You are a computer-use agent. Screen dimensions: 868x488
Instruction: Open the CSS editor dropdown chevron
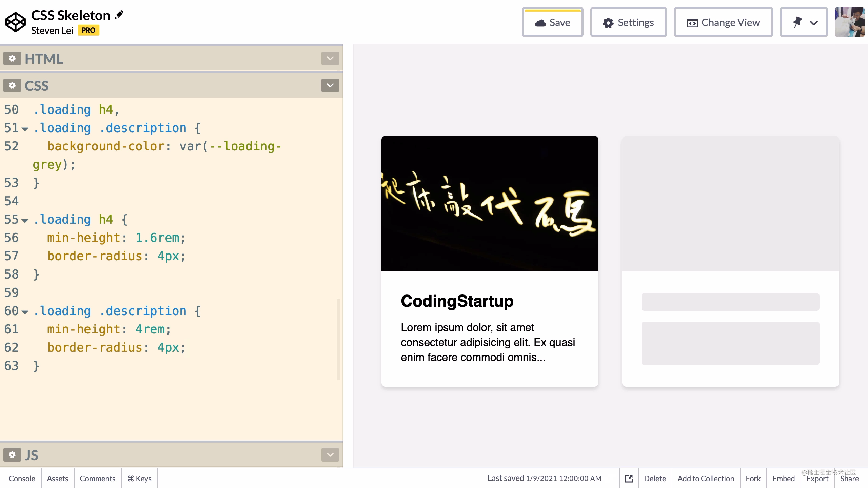tap(330, 85)
